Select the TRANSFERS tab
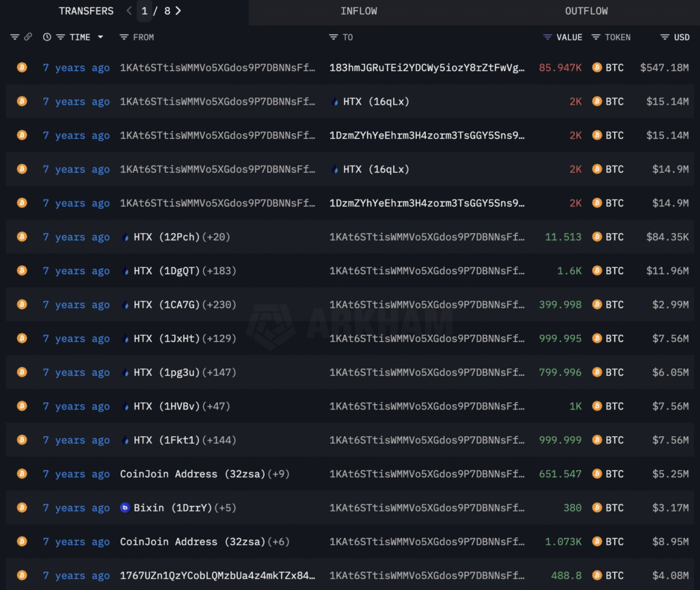 [x=86, y=11]
